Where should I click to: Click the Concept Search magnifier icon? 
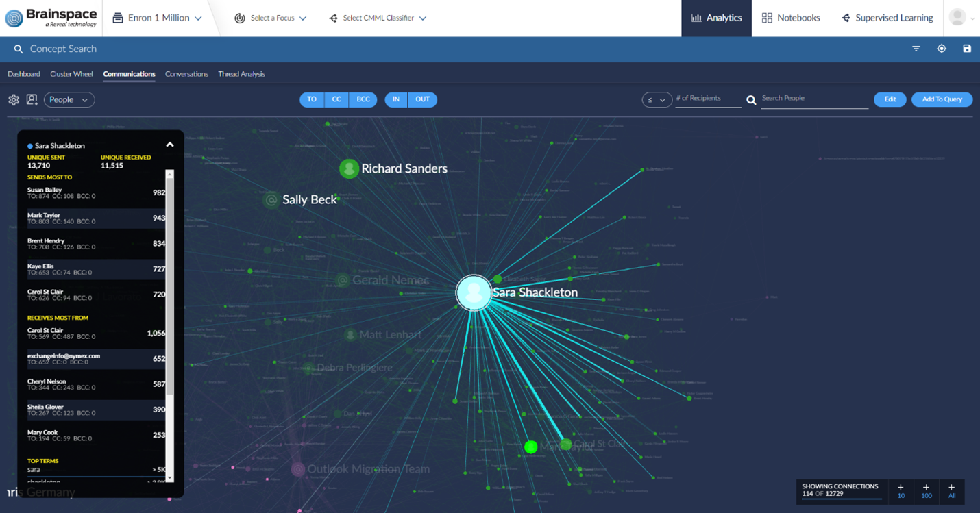coord(19,49)
